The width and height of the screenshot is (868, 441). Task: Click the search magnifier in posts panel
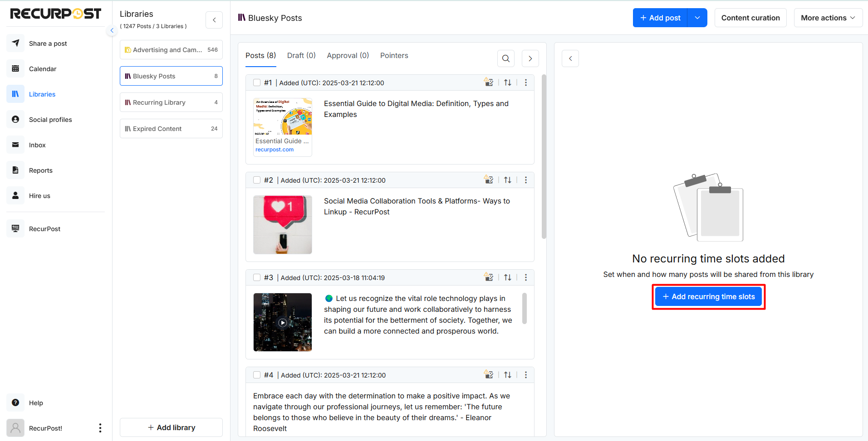coord(506,58)
